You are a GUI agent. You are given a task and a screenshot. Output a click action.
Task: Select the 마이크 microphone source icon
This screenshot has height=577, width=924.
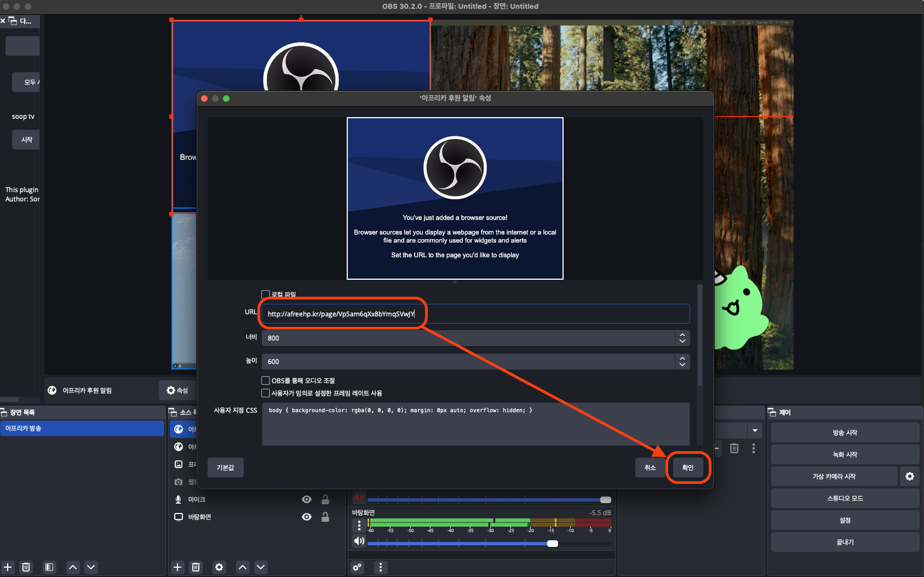tap(178, 499)
